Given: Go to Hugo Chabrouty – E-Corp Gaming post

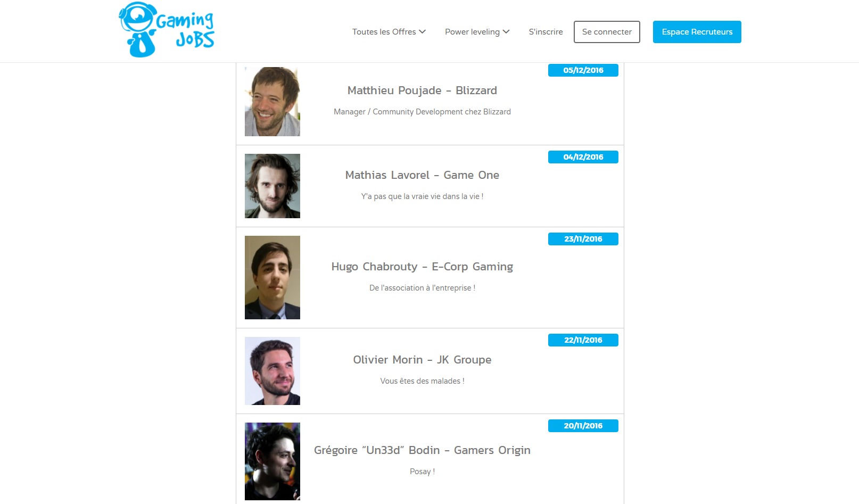Looking at the screenshot, I should tap(422, 267).
